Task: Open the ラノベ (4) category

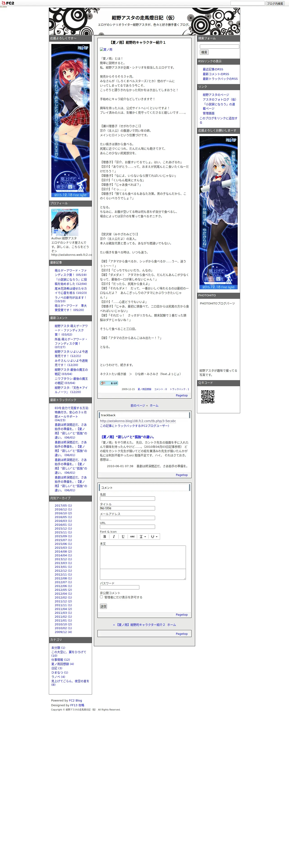Action: coord(58,677)
